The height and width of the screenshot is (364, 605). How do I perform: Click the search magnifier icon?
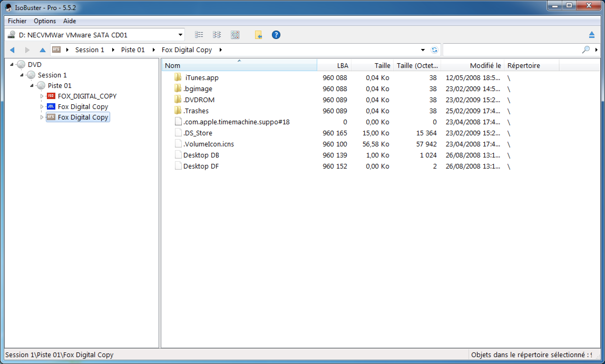pyautogui.click(x=586, y=50)
